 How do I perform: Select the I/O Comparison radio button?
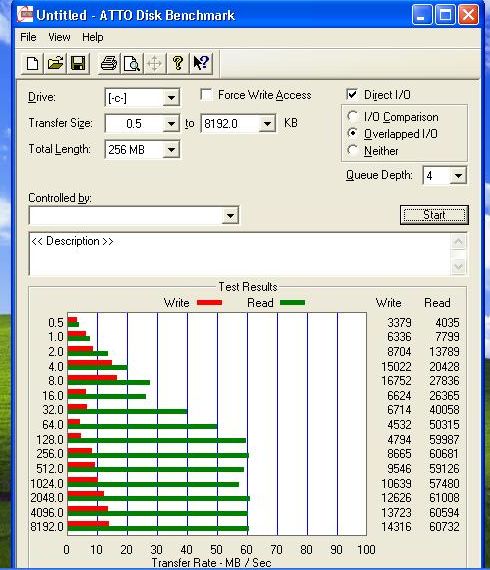click(352, 116)
